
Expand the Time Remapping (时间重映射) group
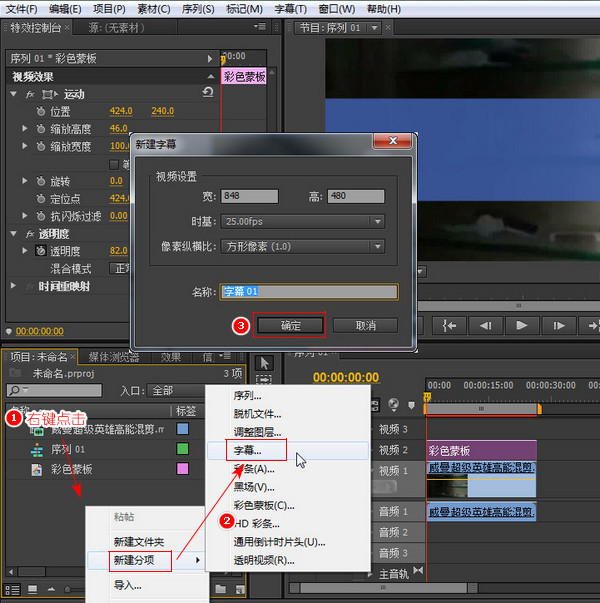pos(13,285)
